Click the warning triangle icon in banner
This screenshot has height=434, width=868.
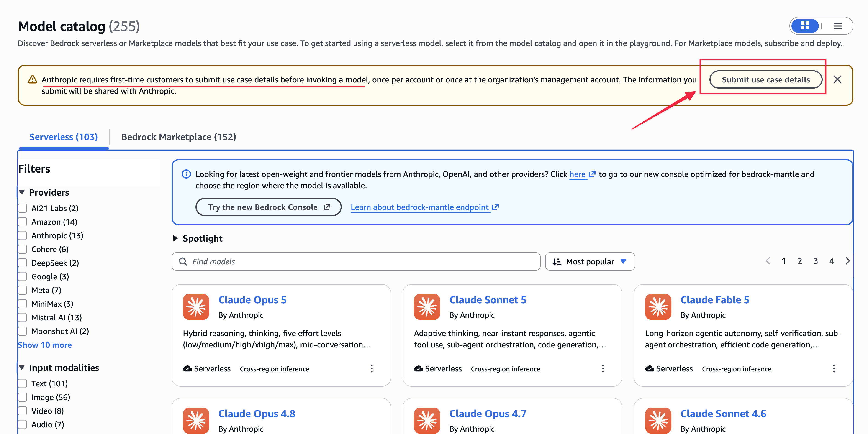(x=32, y=79)
